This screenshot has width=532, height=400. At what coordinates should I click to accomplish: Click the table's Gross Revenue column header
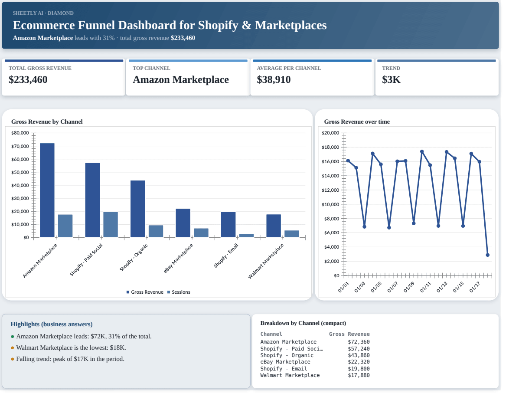[349, 334]
